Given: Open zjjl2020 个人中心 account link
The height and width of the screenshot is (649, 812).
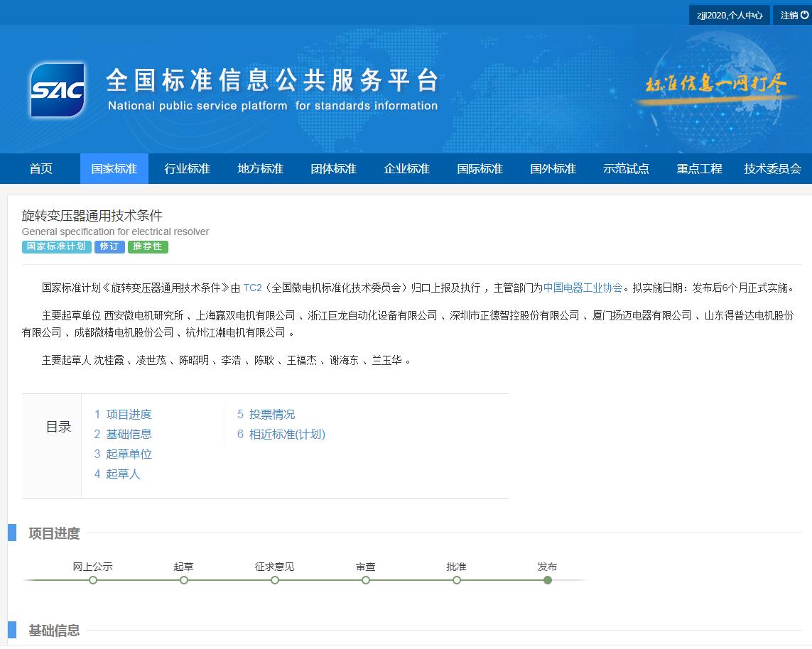Looking at the screenshot, I should [x=730, y=15].
